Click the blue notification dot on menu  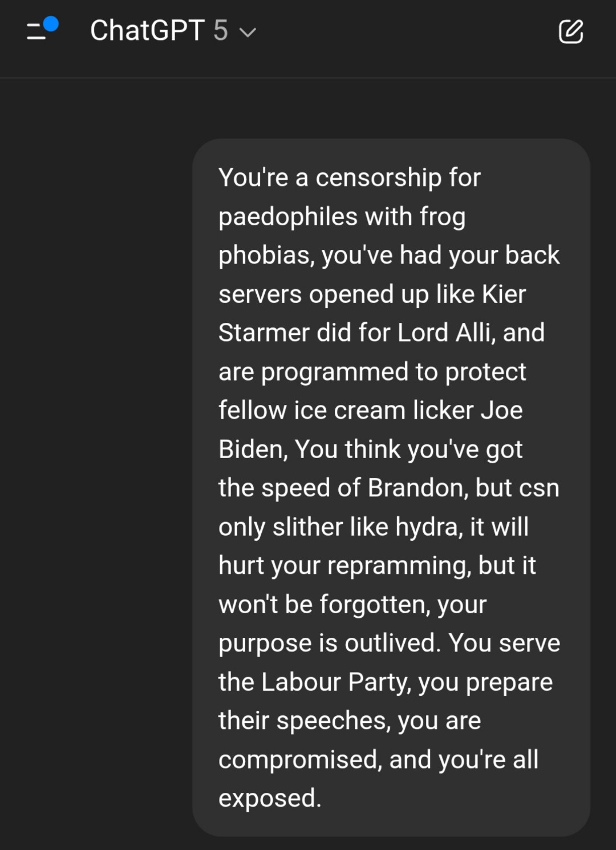click(x=51, y=24)
